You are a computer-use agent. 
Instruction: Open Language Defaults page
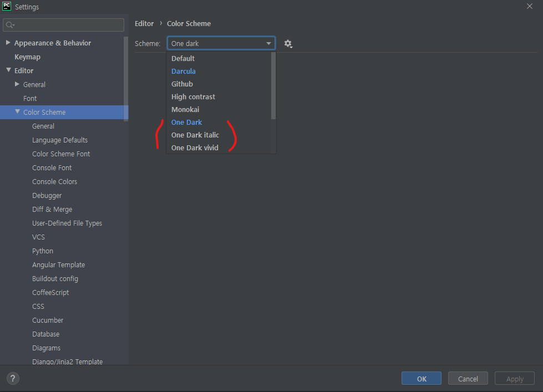point(60,140)
